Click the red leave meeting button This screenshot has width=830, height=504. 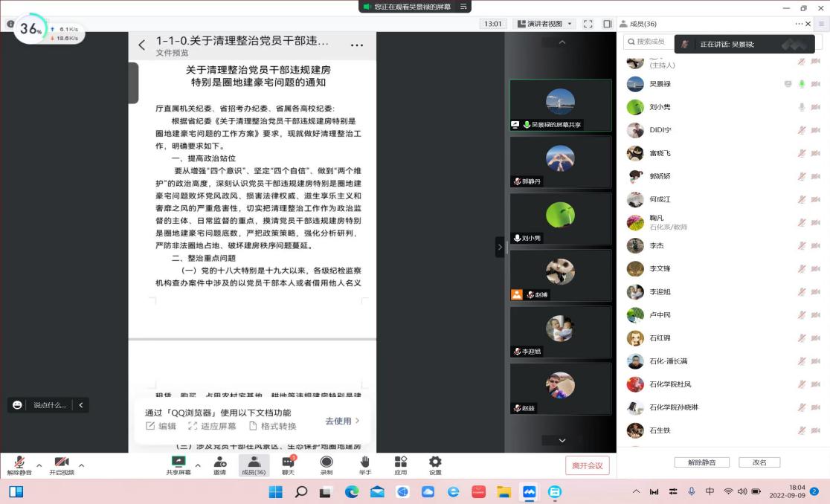(x=587, y=465)
